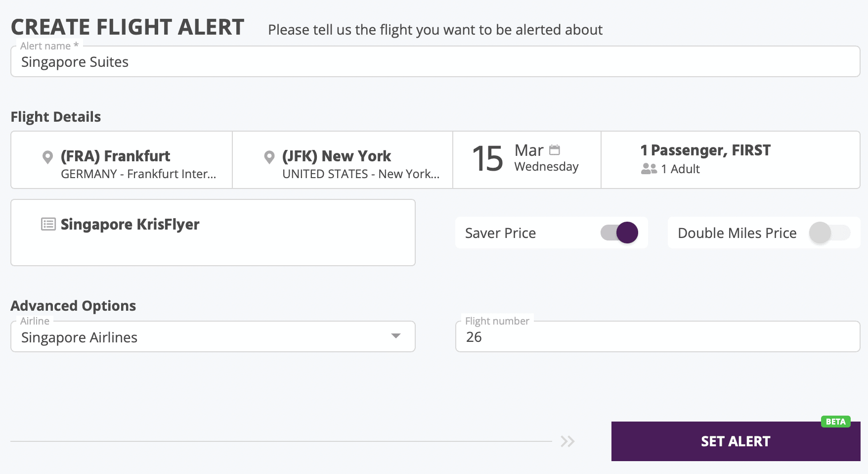Click the Alert name input field

point(435,62)
